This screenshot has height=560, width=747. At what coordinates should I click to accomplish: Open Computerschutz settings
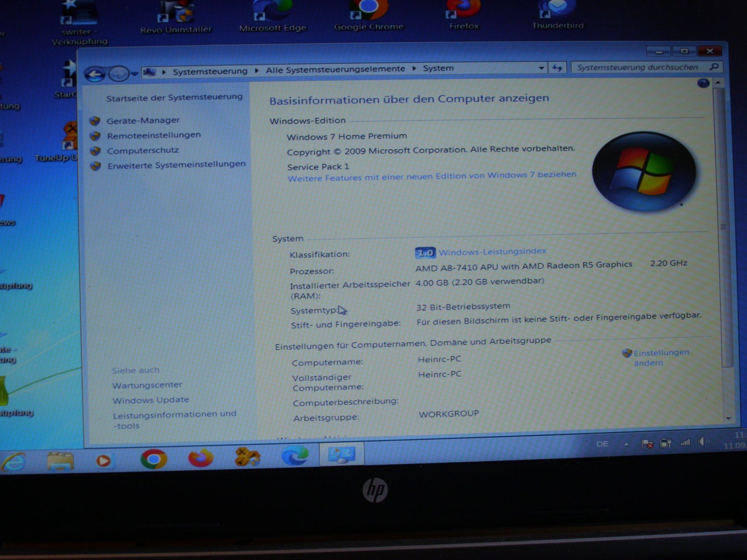pos(143,150)
